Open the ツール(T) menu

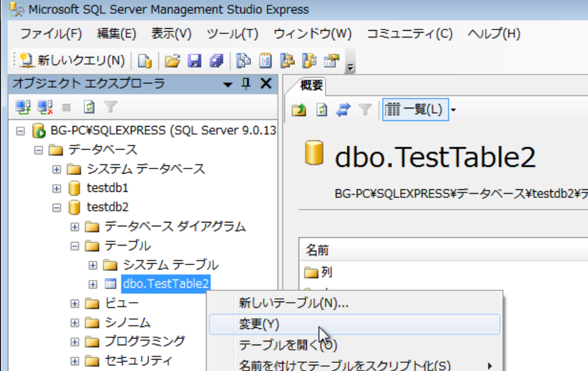(x=232, y=34)
